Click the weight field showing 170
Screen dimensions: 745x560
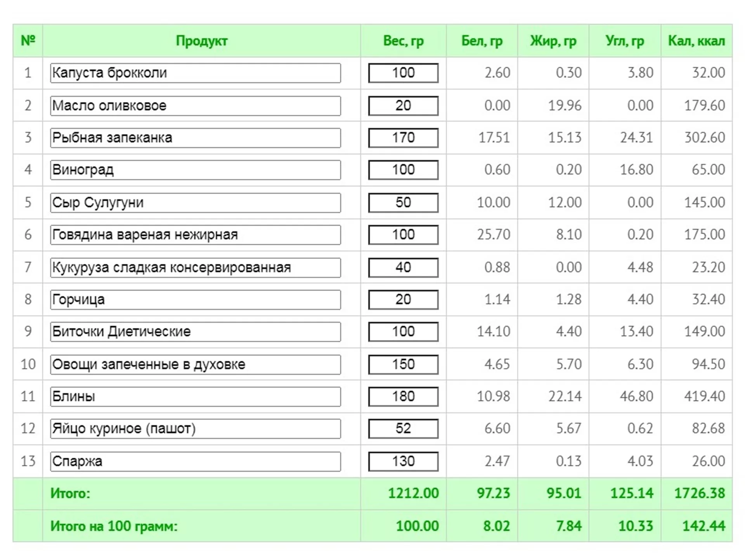click(403, 138)
